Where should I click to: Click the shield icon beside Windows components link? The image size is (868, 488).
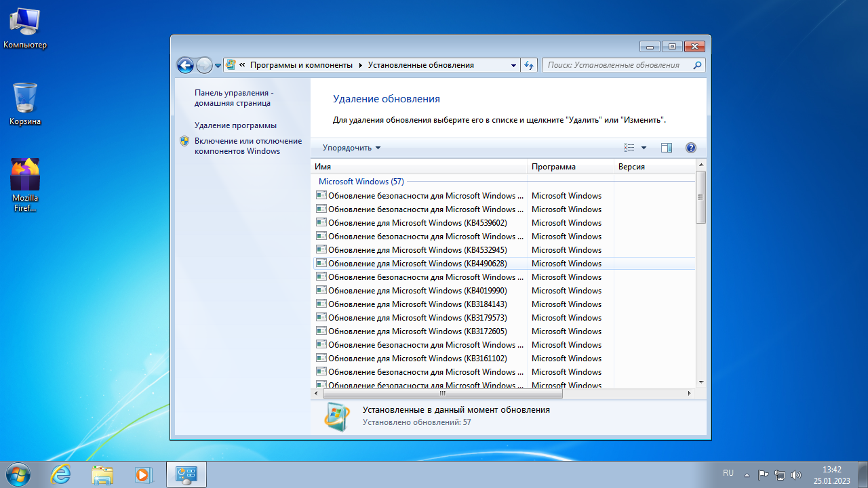(184, 141)
